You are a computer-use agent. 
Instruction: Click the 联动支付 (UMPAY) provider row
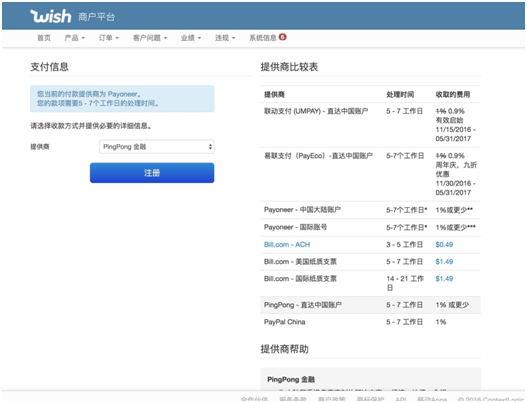tap(370, 125)
